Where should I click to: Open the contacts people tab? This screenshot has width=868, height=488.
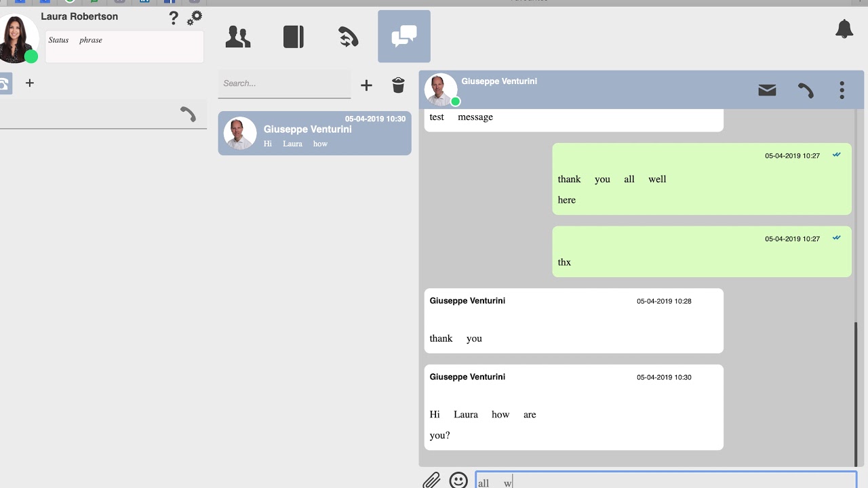[238, 37]
